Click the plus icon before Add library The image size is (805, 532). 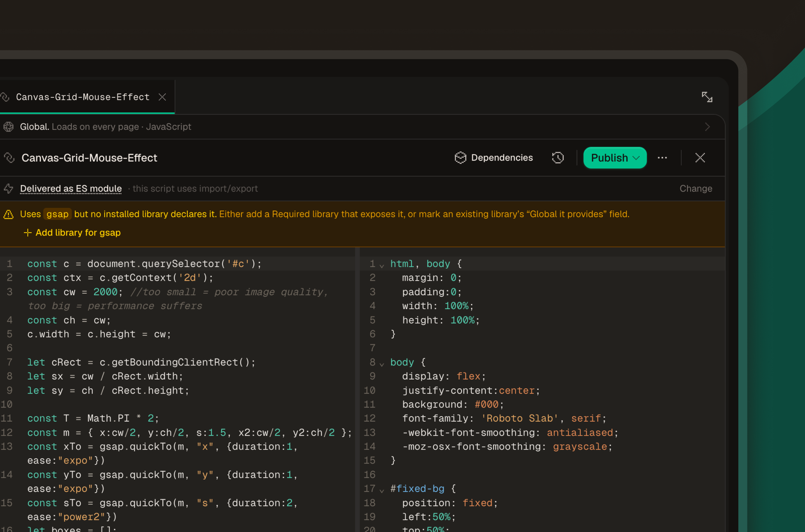click(x=28, y=233)
